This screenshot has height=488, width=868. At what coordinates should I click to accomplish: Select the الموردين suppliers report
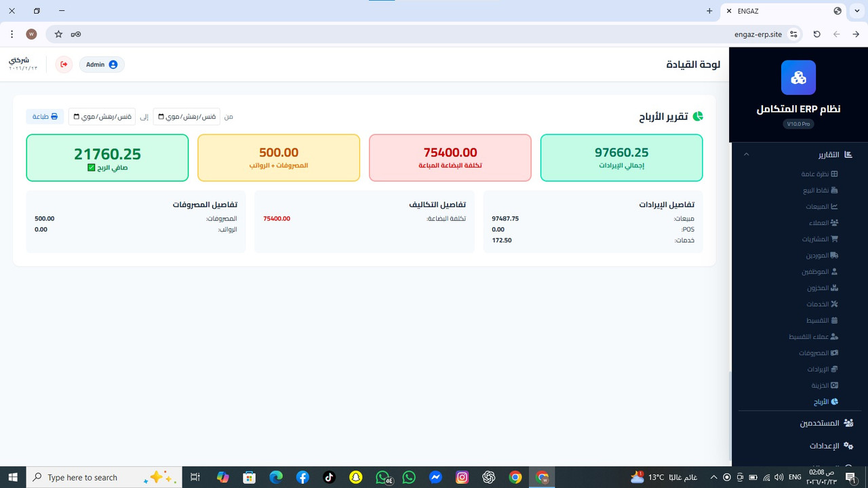(x=821, y=255)
